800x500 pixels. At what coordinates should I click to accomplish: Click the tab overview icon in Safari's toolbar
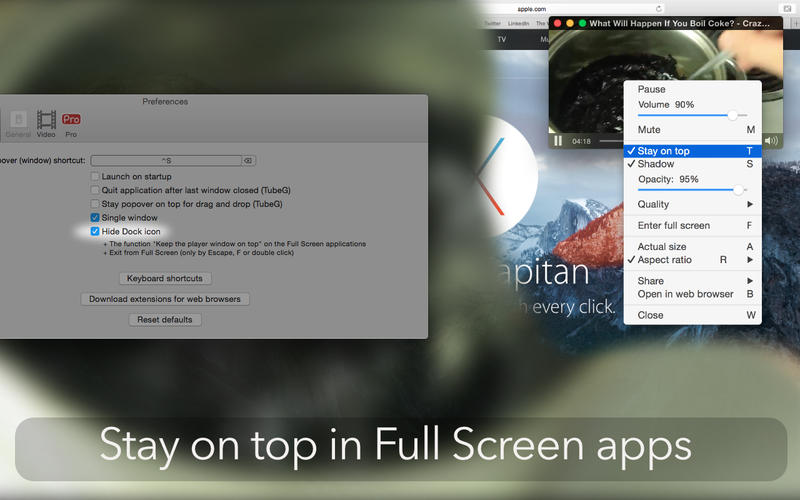tap(786, 8)
